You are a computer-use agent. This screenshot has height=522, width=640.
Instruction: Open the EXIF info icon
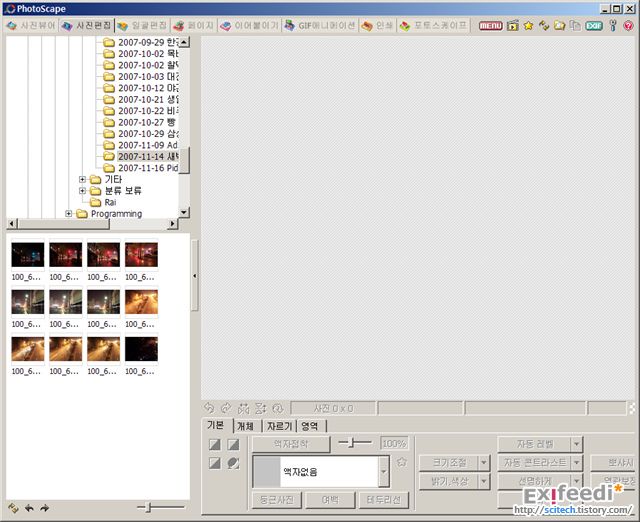pyautogui.click(x=594, y=26)
